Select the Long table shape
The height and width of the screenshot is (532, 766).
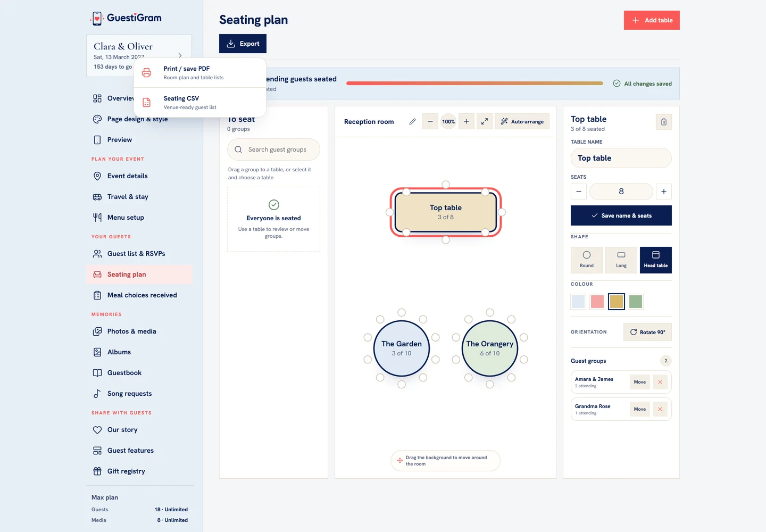point(621,260)
